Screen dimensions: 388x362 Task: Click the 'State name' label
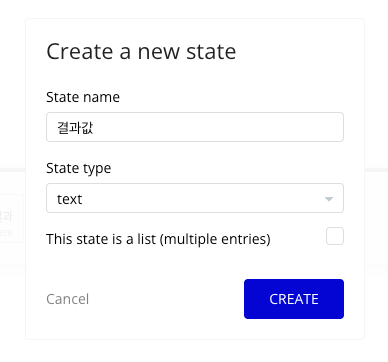pyautogui.click(x=83, y=97)
